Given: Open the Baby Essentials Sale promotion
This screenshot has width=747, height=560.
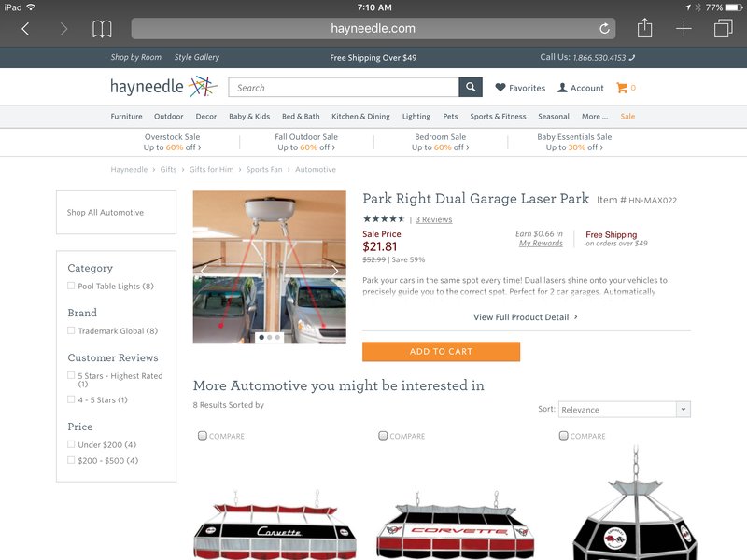Looking at the screenshot, I should (574, 142).
